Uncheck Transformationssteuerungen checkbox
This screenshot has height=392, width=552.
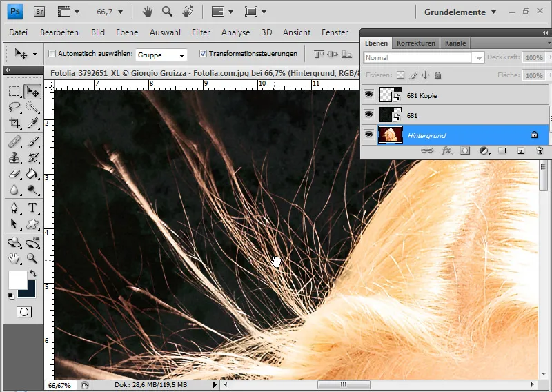pyautogui.click(x=203, y=54)
